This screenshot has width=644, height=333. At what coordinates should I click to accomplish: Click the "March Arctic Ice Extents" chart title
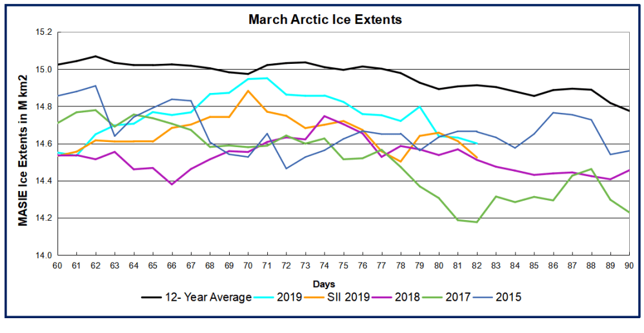click(x=325, y=19)
